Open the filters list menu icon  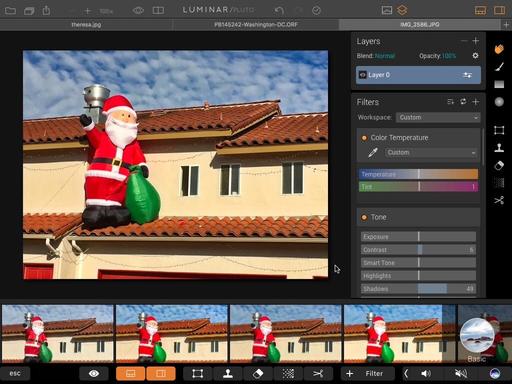click(450, 102)
